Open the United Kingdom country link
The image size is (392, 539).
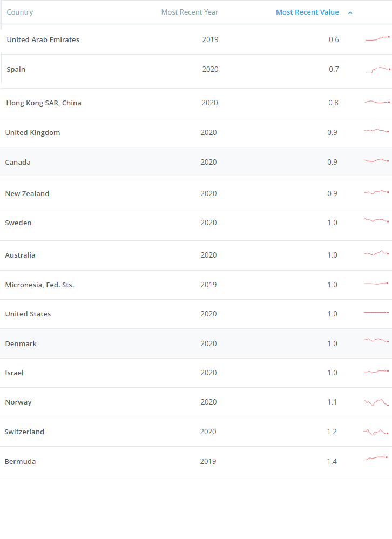click(32, 133)
